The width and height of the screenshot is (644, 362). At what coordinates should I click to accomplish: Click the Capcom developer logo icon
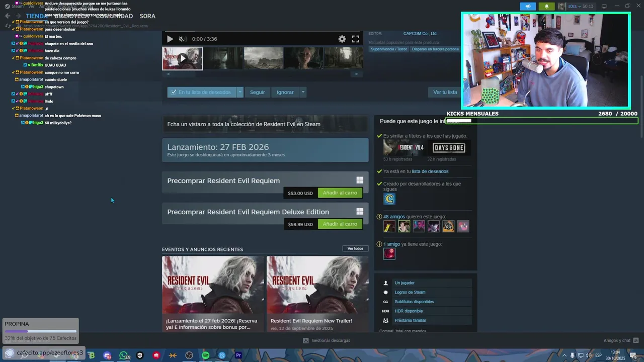click(x=389, y=199)
